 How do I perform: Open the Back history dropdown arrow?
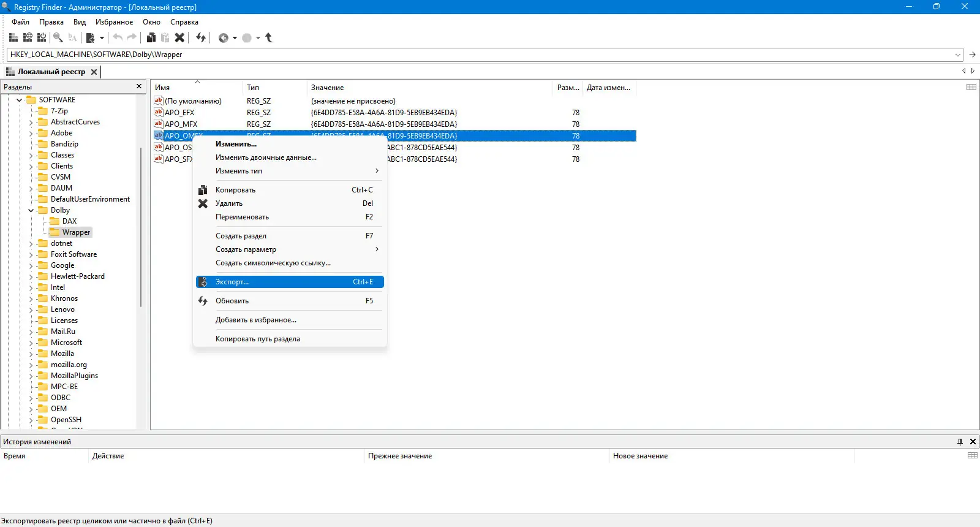pos(235,38)
